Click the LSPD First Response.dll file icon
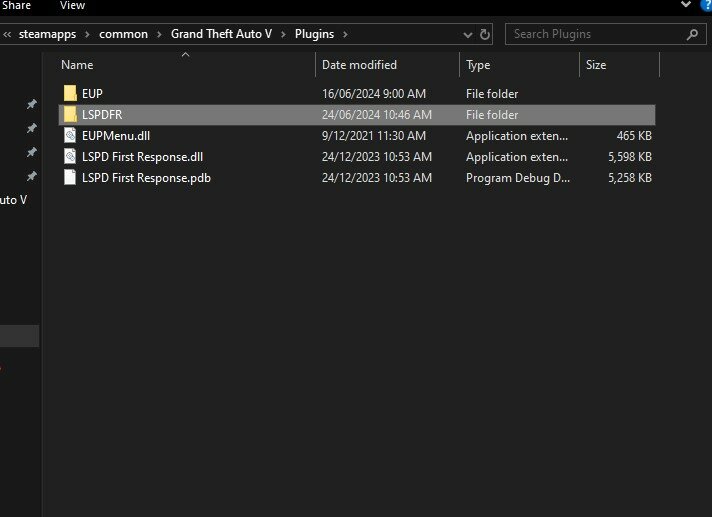 pyautogui.click(x=69, y=157)
